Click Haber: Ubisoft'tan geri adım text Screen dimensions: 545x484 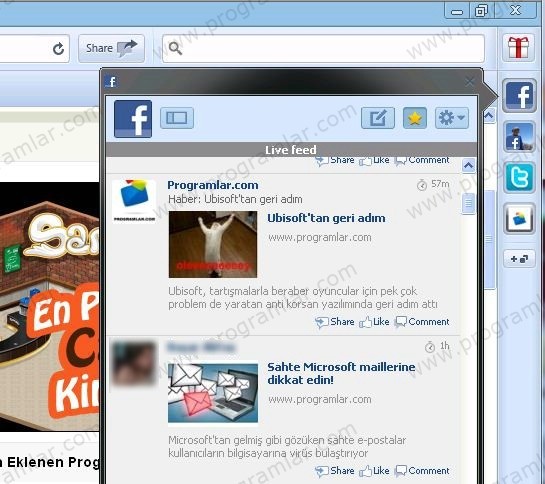(235, 199)
